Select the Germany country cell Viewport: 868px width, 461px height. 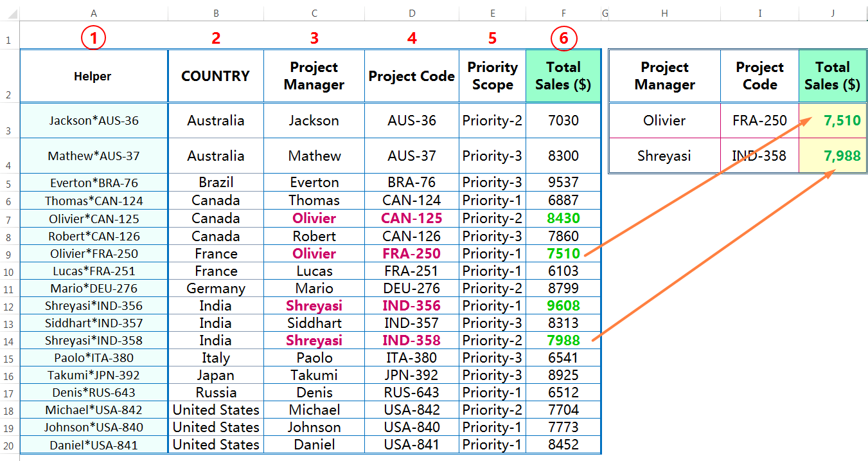tap(216, 288)
